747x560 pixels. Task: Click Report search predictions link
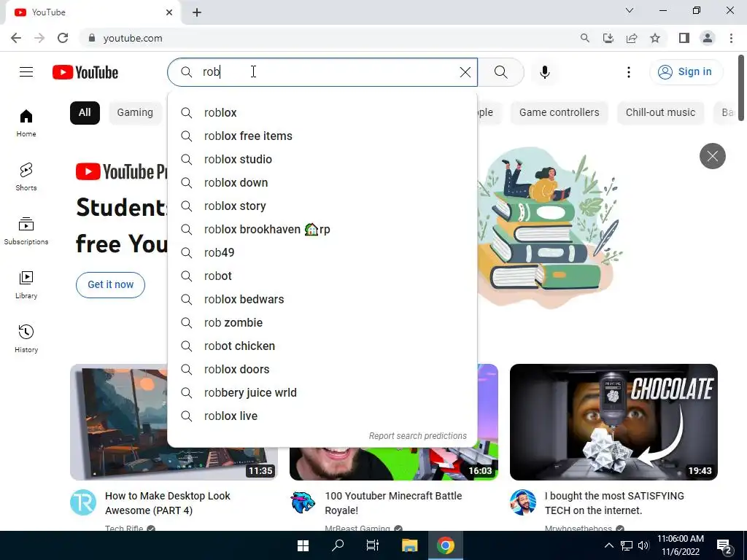pos(418,436)
